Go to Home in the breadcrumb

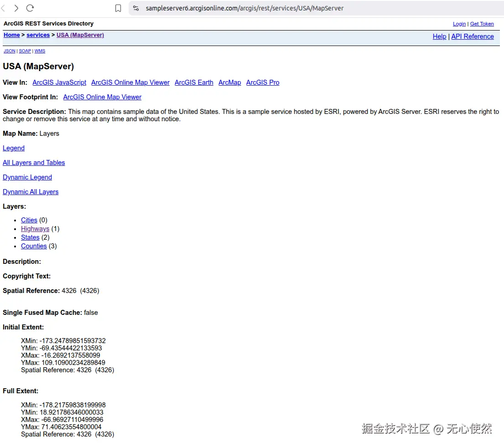click(11, 35)
